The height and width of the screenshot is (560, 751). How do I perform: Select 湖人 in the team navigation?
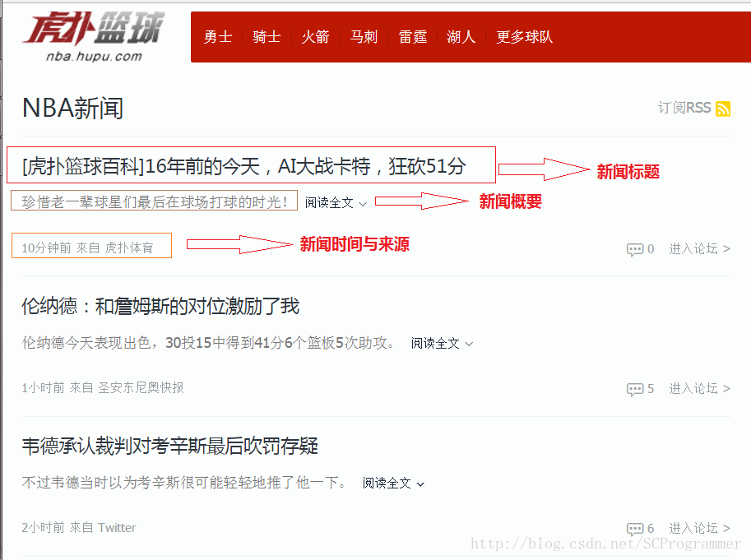[461, 37]
